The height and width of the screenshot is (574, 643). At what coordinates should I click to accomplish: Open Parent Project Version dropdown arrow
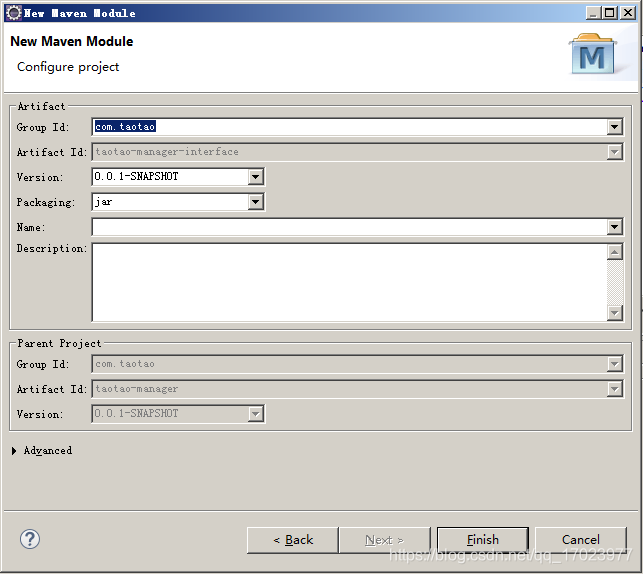255,414
